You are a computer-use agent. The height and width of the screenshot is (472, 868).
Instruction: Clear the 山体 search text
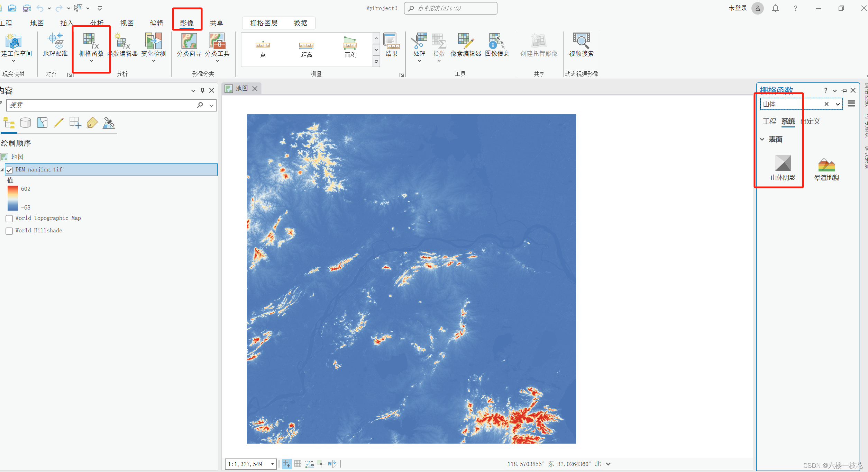click(x=826, y=104)
